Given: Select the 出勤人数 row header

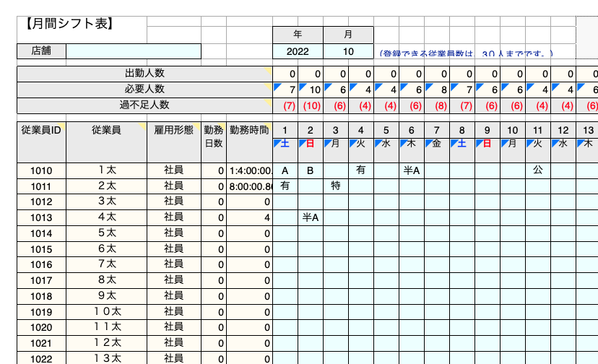Looking at the screenshot, I should (144, 74).
